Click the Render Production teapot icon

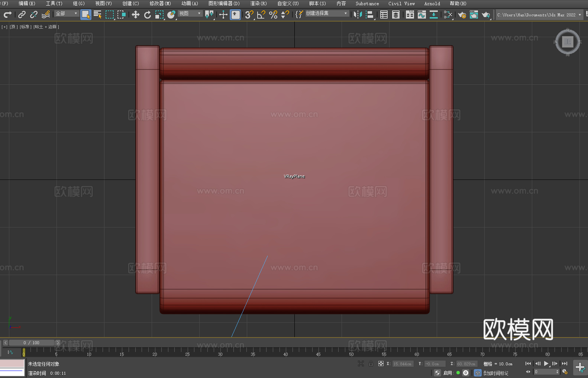click(486, 15)
